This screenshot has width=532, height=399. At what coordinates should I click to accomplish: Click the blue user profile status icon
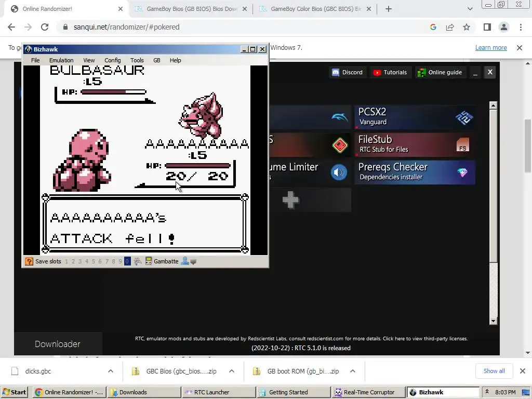184,261
